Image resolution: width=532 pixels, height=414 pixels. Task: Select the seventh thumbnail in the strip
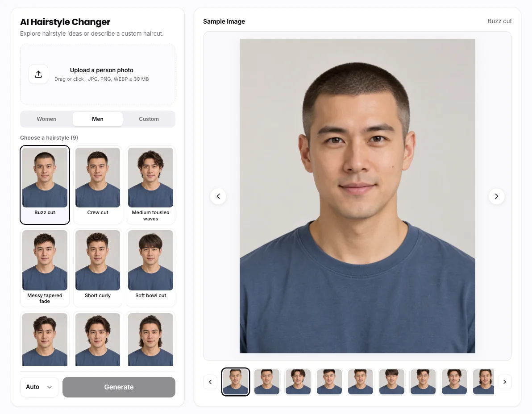(423, 382)
